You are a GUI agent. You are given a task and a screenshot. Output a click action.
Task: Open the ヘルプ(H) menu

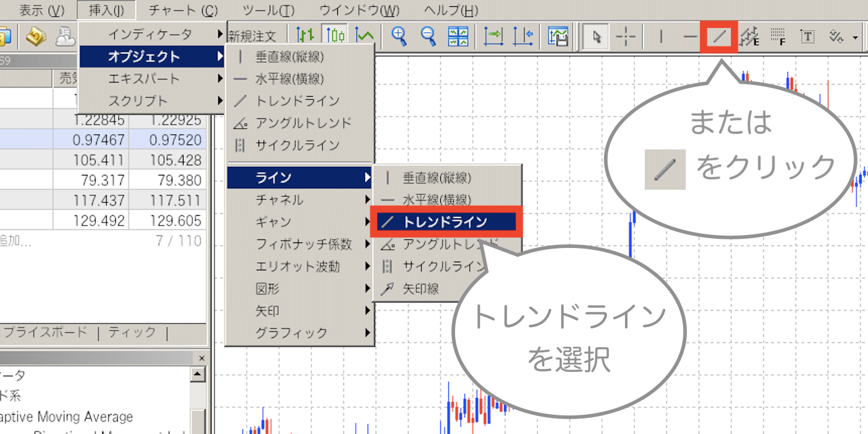pos(451,10)
